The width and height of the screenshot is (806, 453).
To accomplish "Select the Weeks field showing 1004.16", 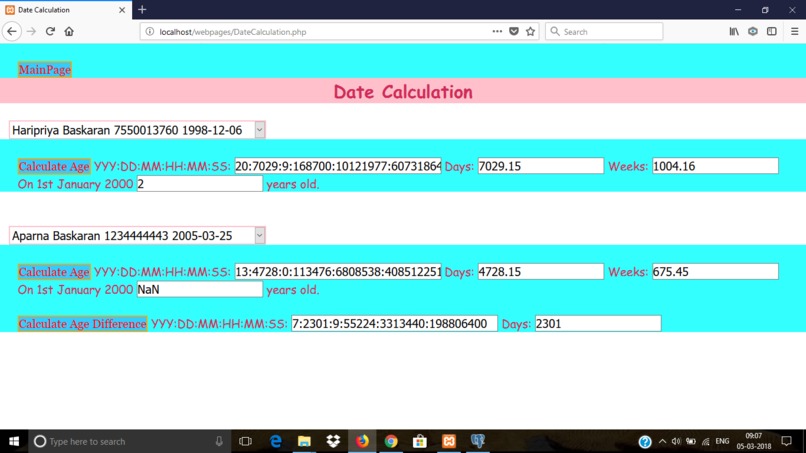I will click(x=716, y=166).
